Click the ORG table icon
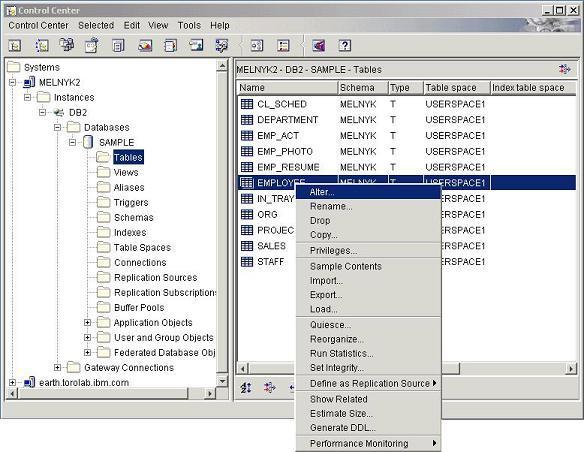 247,214
